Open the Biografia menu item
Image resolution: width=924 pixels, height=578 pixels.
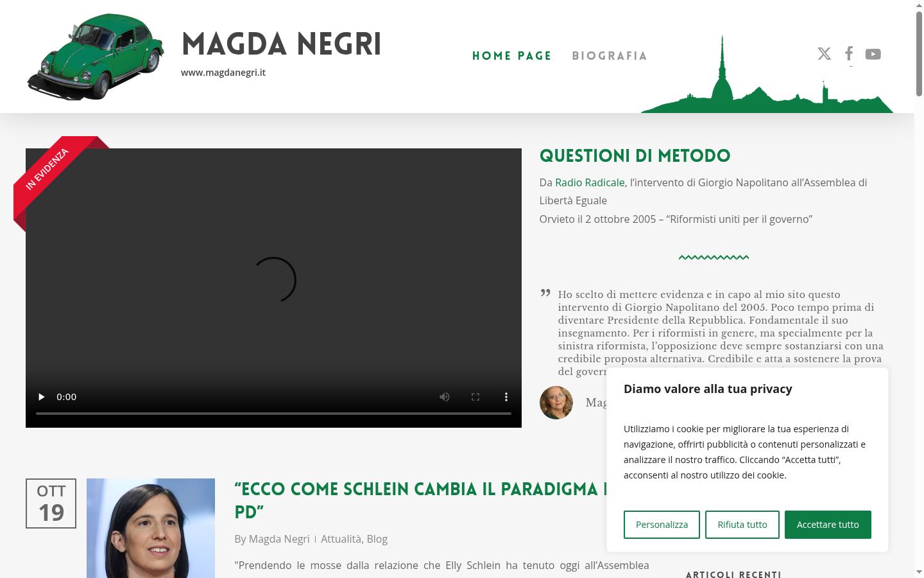tap(610, 56)
